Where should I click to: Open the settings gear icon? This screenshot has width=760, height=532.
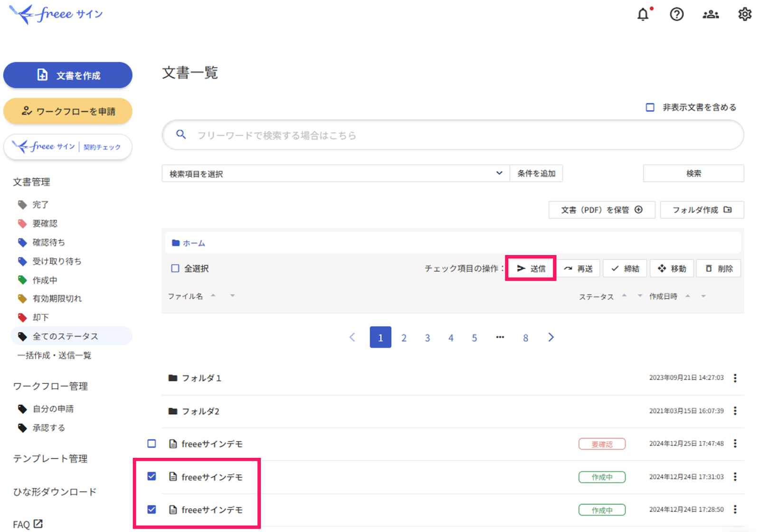point(744,14)
